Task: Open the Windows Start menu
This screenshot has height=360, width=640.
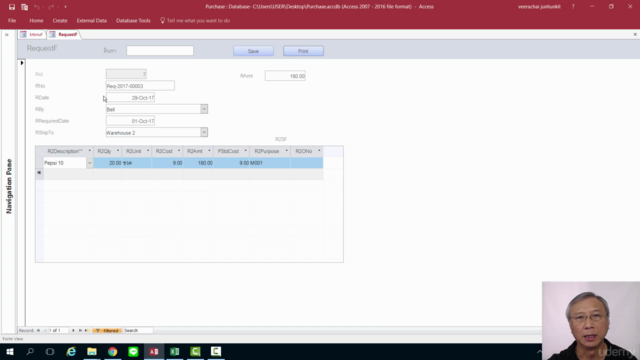Action: pyautogui.click(x=10, y=351)
